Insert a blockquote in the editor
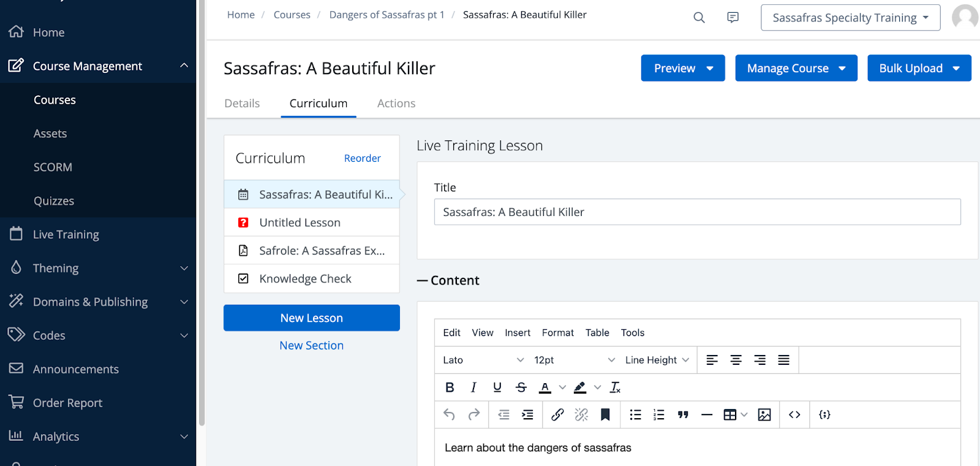The width and height of the screenshot is (980, 466). 683,415
